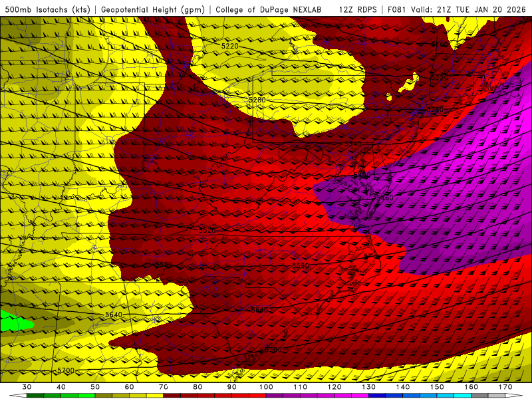Click the 110 value on the color scale
Image resolution: width=532 pixels, height=399 pixels.
click(301, 387)
